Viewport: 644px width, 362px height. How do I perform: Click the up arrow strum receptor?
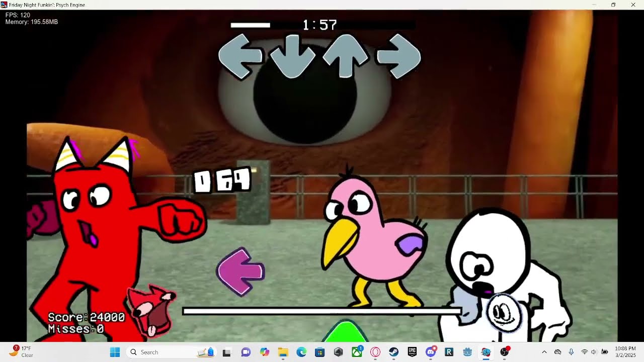(346, 56)
